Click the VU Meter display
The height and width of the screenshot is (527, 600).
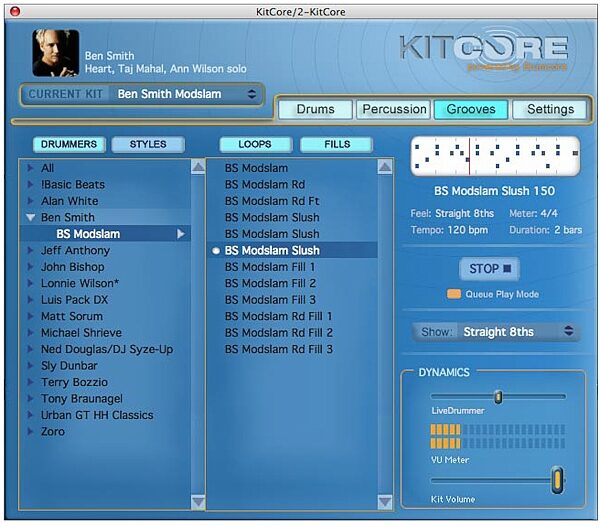click(x=498, y=436)
